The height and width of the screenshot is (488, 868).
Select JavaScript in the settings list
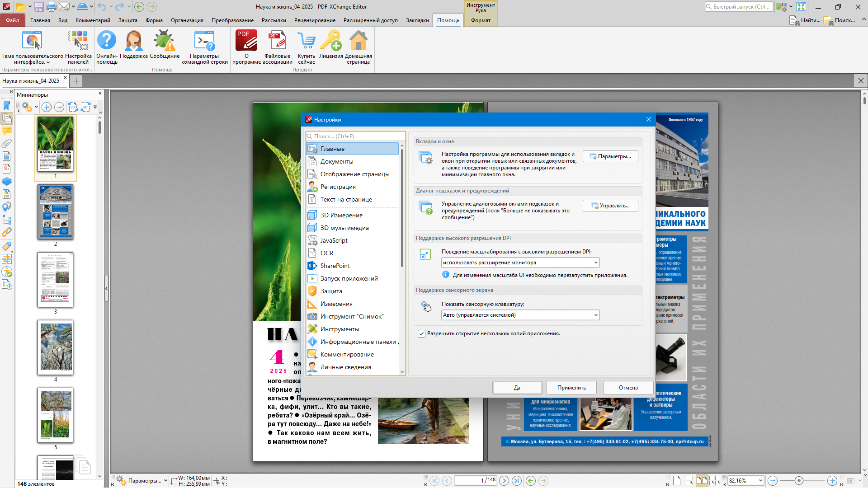click(x=334, y=241)
